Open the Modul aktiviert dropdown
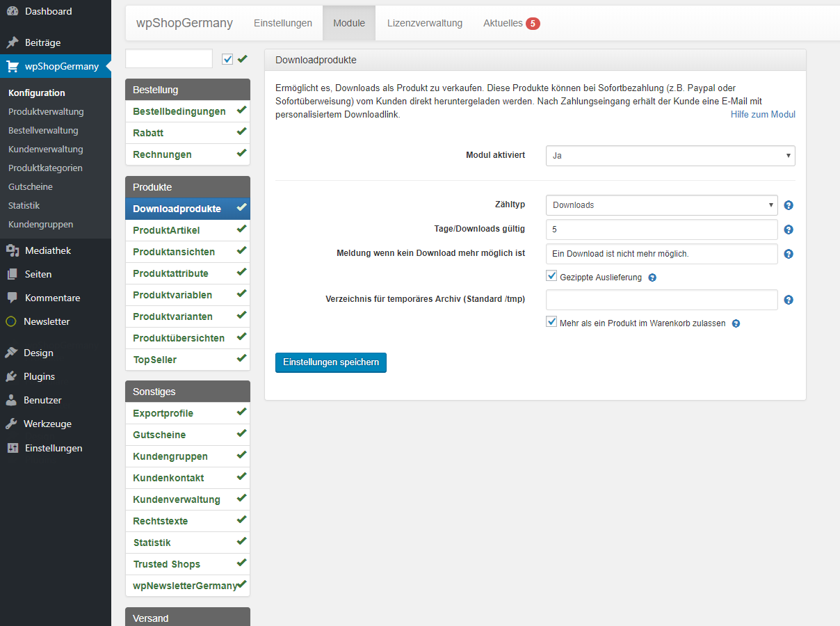 coord(670,156)
